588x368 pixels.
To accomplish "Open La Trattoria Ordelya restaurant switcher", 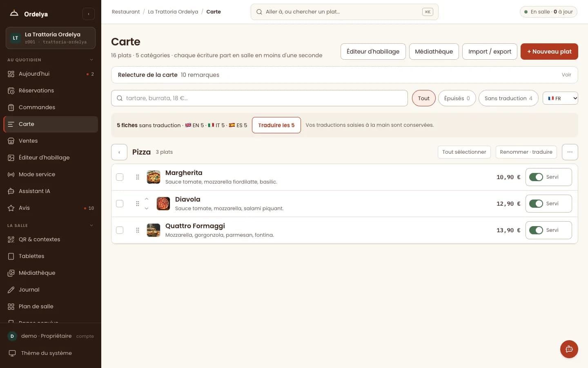I will click(x=51, y=38).
